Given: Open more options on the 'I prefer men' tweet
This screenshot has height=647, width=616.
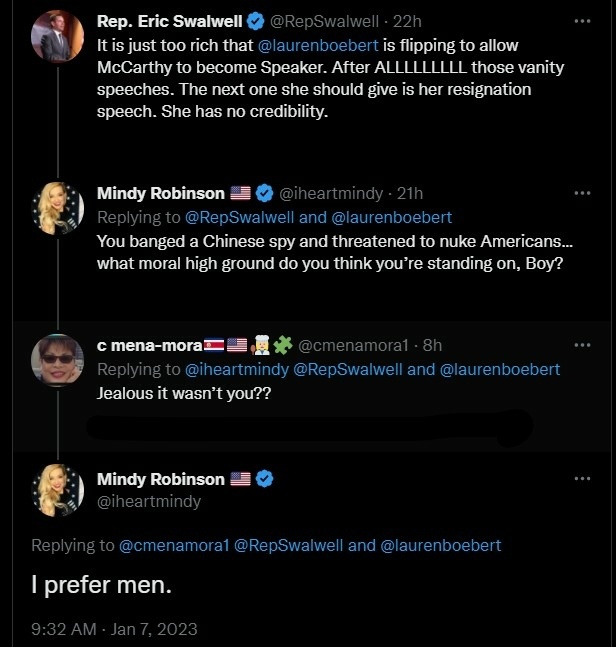Looking at the screenshot, I should [582, 479].
